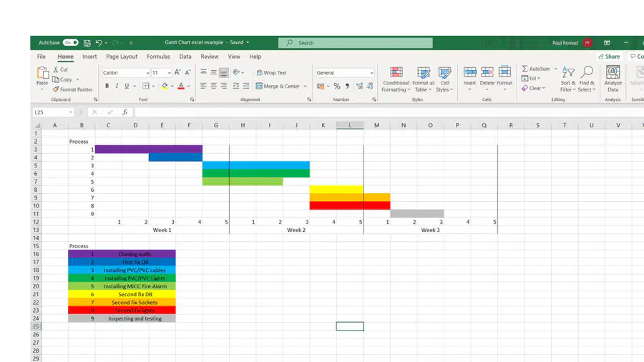The width and height of the screenshot is (644, 362).
Task: Open Cell Styles gallery
Action: [444, 79]
